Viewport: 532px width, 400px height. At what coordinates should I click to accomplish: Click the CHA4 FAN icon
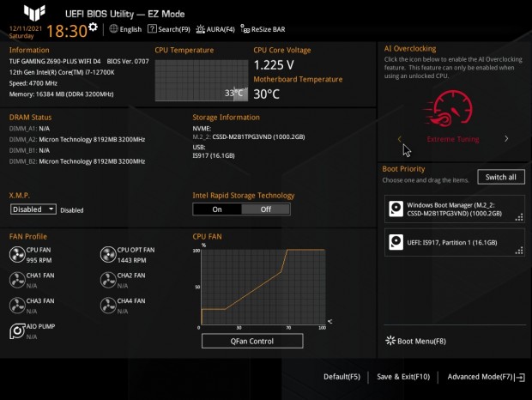coord(108,306)
